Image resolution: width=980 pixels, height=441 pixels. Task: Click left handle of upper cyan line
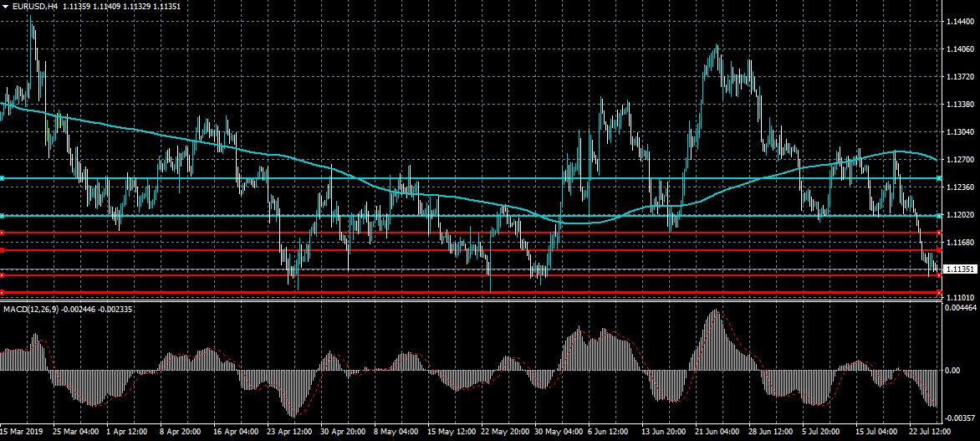(x=3, y=178)
